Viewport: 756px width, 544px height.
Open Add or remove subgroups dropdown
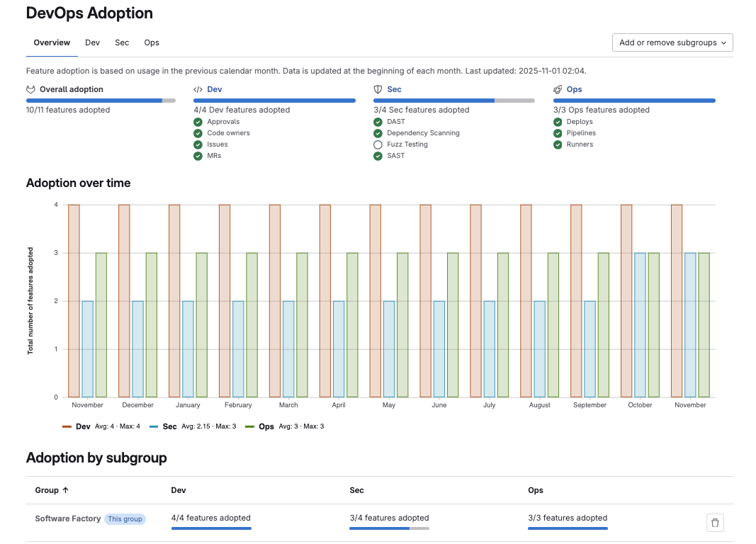[x=672, y=42]
